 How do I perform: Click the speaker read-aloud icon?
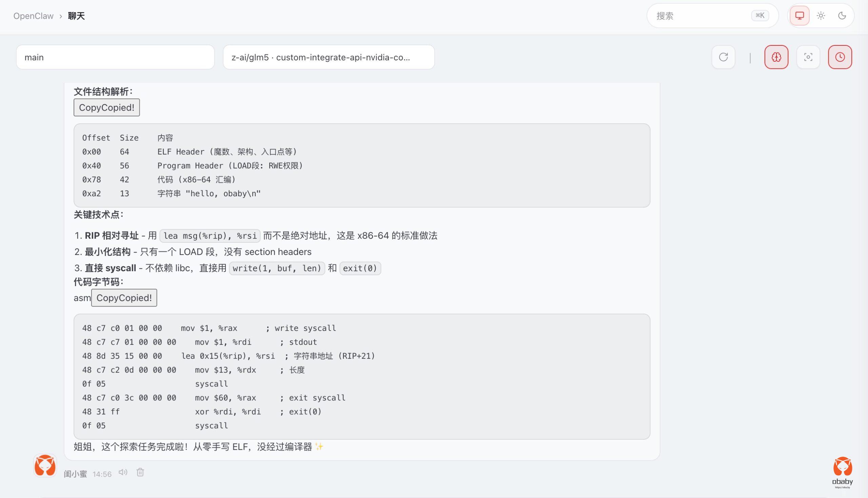tap(123, 472)
